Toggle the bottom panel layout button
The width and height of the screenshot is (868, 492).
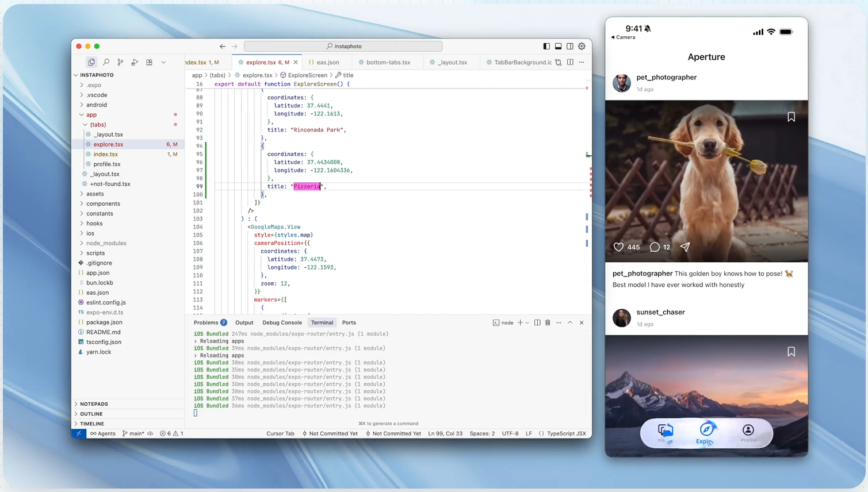(x=558, y=46)
